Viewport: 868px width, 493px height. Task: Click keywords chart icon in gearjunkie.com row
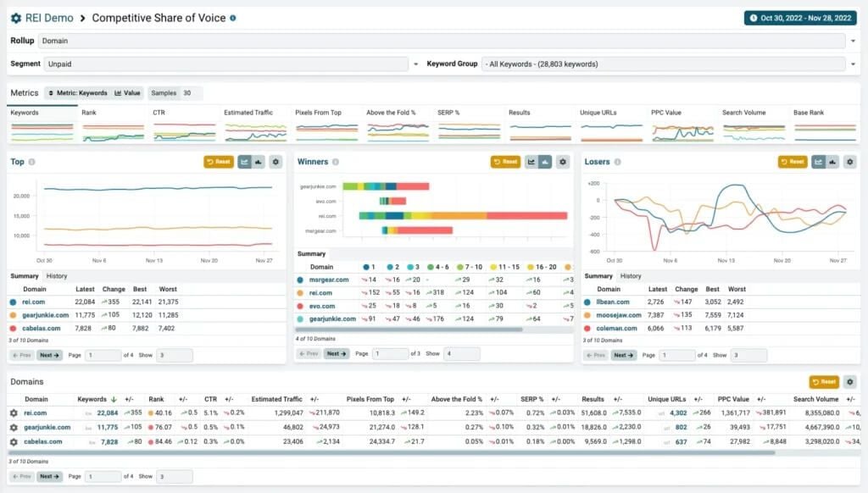point(88,428)
